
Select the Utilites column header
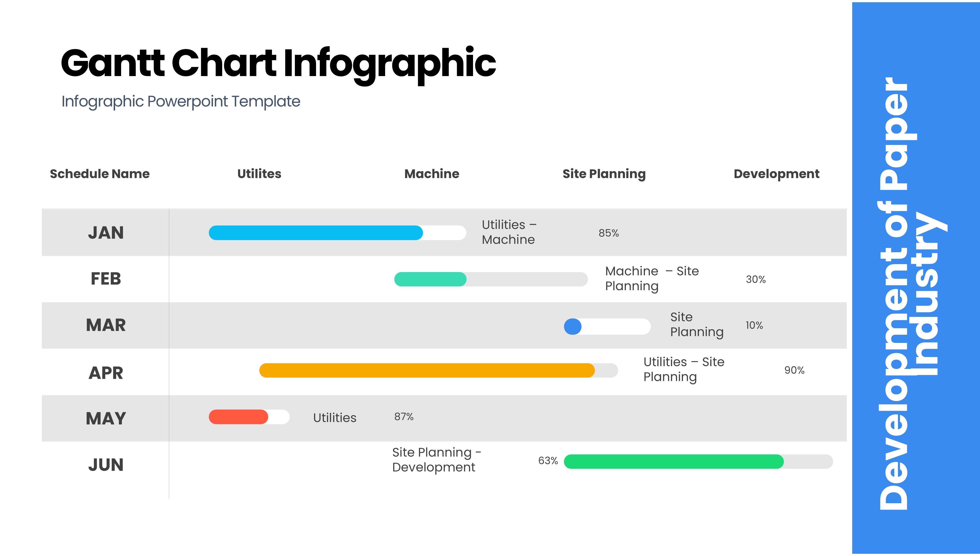(x=259, y=174)
